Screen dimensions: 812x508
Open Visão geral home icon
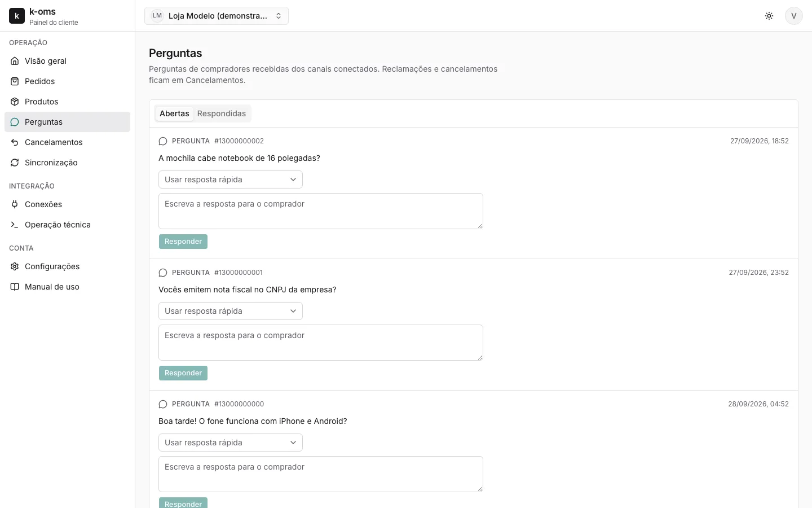pyautogui.click(x=15, y=61)
